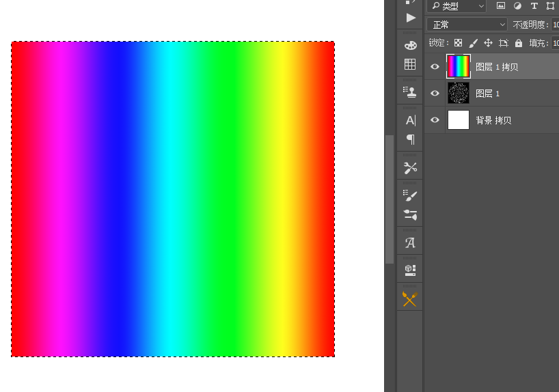Open the Paragraph panel icon
This screenshot has width=559, height=392.
tap(411, 139)
